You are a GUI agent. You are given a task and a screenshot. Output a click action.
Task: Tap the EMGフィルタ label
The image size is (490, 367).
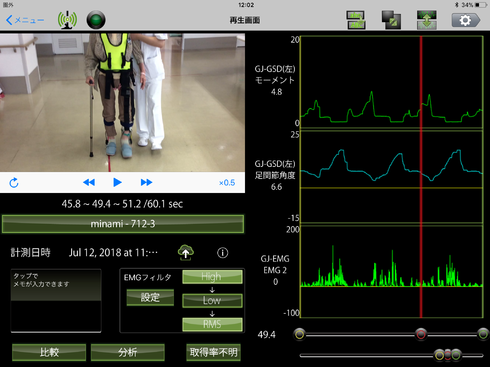click(x=148, y=277)
